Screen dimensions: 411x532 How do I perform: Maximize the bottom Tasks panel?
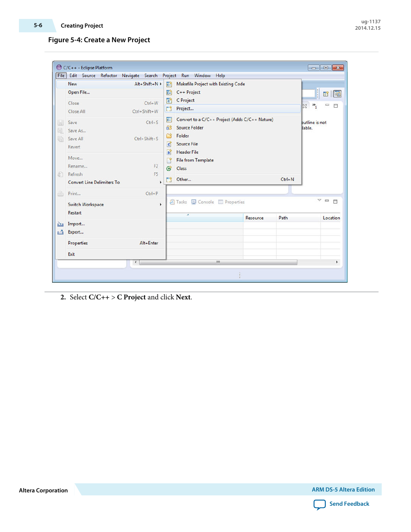(335, 201)
